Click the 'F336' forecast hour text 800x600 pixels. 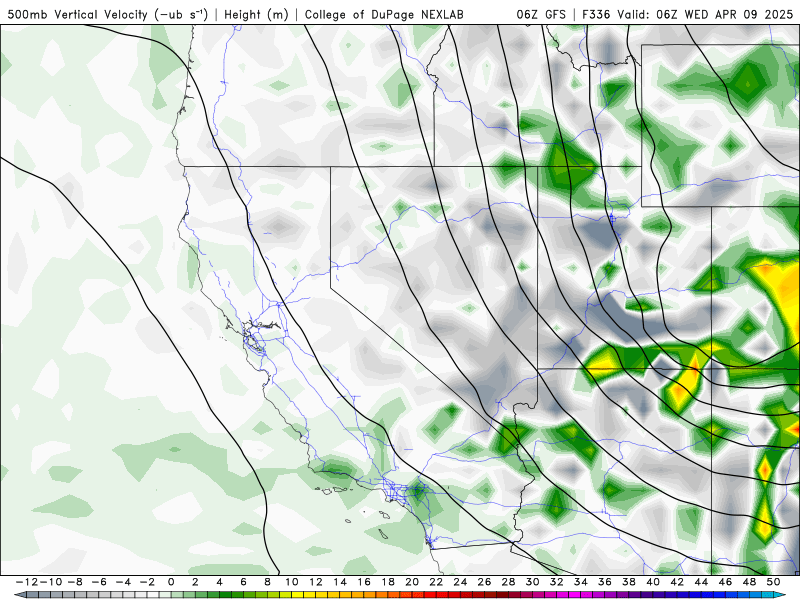[596, 14]
